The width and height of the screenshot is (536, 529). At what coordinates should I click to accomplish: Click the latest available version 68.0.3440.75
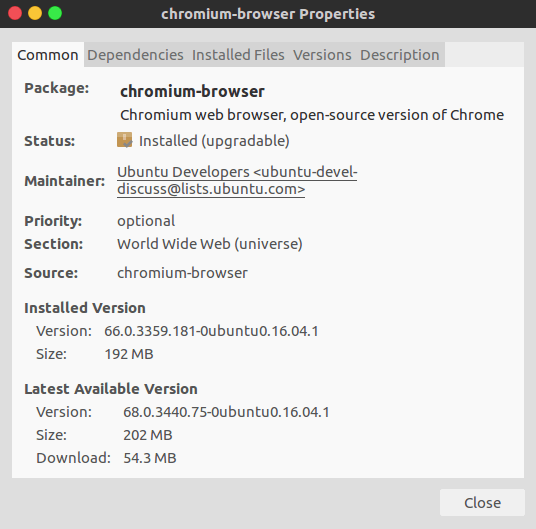coord(226,412)
